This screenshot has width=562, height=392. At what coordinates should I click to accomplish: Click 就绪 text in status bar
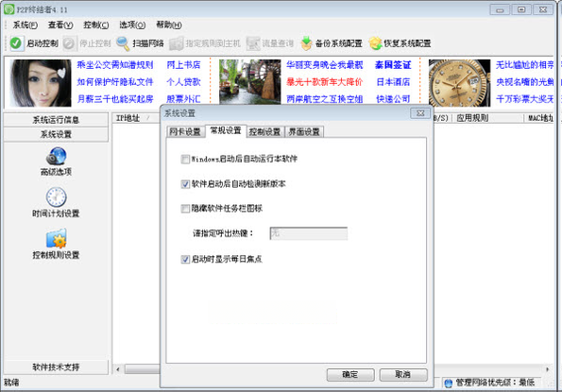coord(11,383)
